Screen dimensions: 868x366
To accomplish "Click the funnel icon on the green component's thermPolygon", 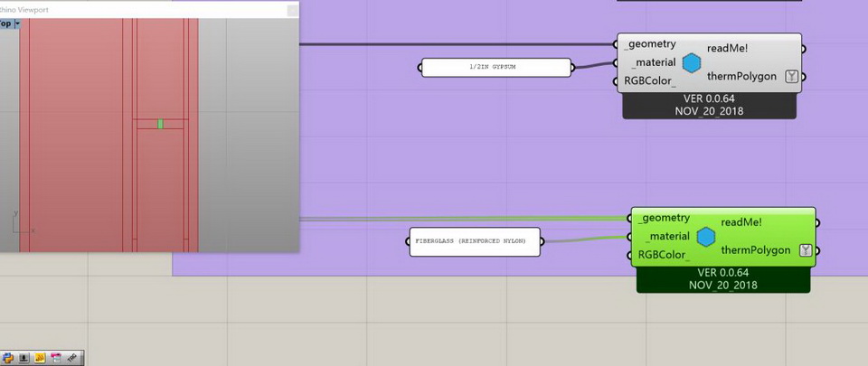I will (x=806, y=250).
